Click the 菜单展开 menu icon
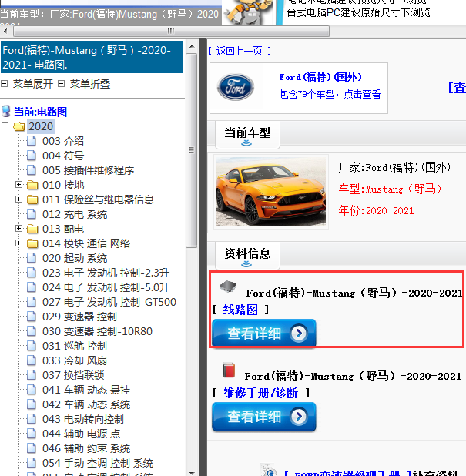 [5, 83]
